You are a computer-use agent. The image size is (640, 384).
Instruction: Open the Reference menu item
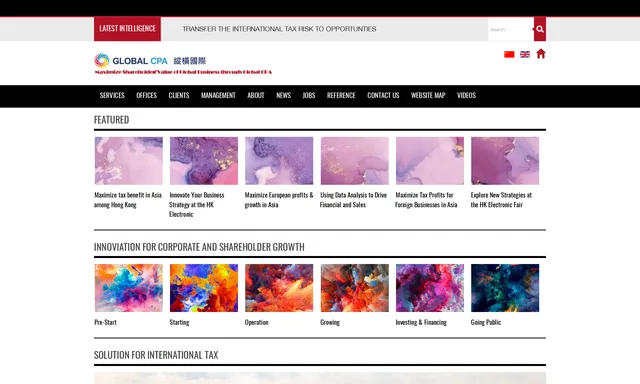(341, 95)
